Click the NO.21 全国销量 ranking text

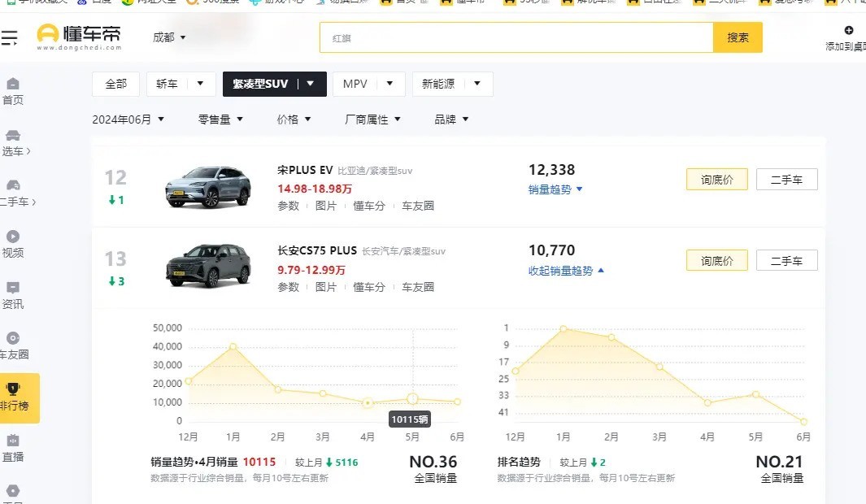[781, 469]
